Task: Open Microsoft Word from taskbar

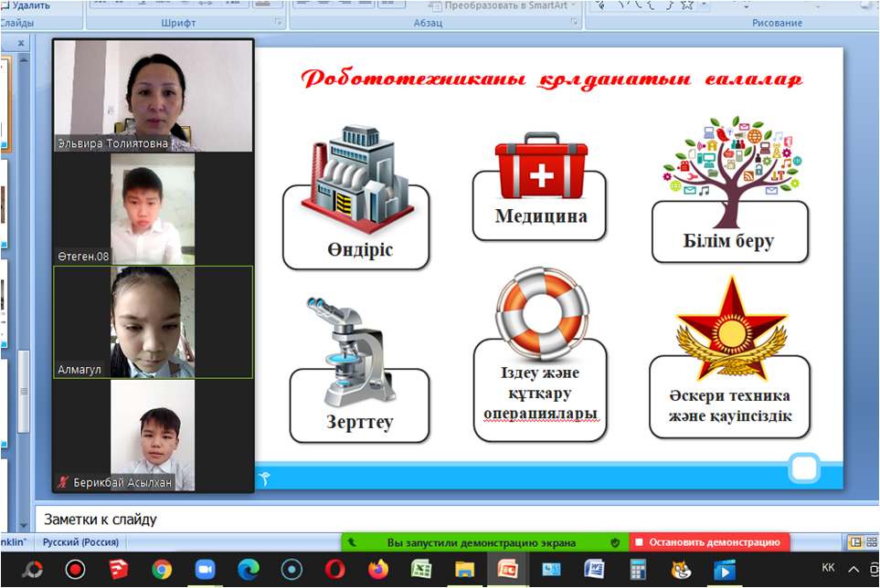Action: point(594,569)
